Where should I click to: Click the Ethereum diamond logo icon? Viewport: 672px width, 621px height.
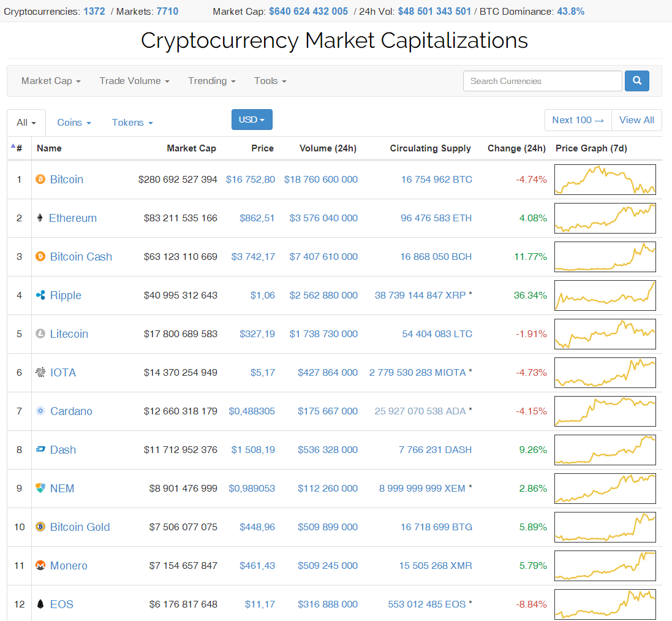click(x=40, y=218)
